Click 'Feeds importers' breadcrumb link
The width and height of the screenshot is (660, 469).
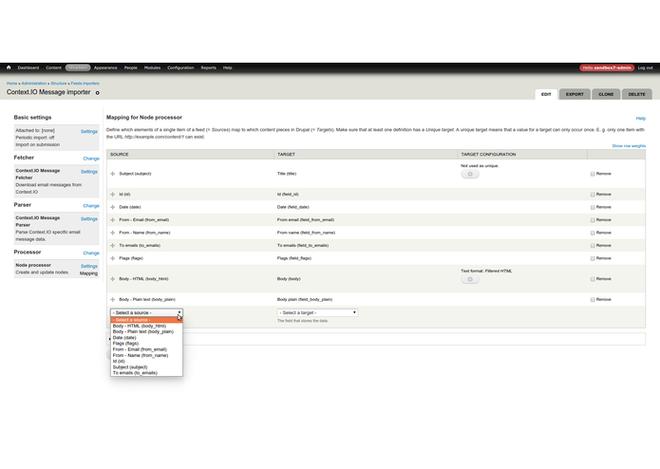85,83
